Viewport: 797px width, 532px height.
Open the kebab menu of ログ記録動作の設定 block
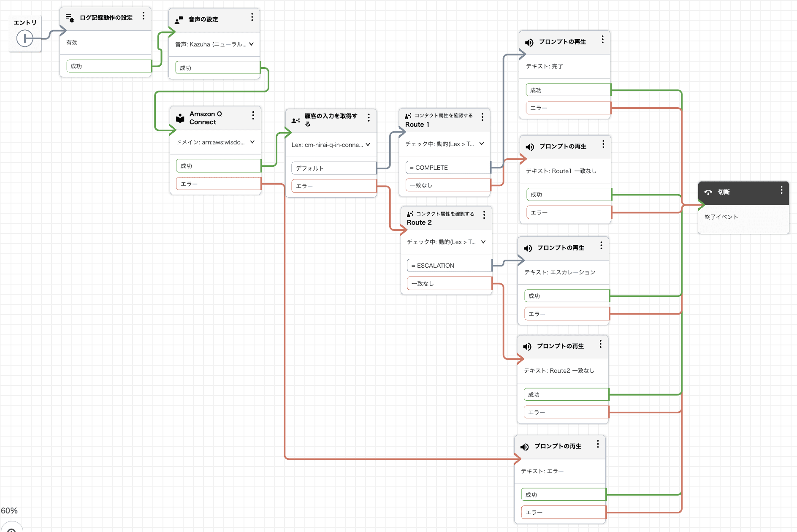144,16
